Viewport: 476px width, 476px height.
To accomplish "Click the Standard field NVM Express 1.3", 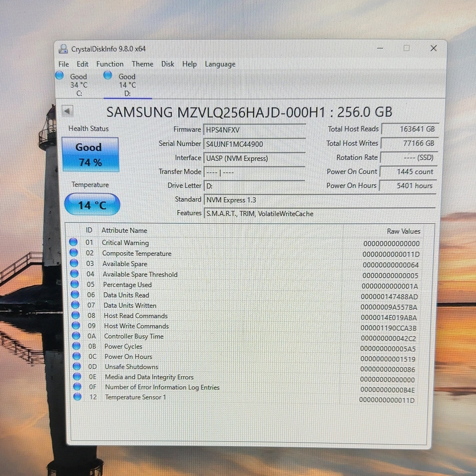I will point(320,200).
